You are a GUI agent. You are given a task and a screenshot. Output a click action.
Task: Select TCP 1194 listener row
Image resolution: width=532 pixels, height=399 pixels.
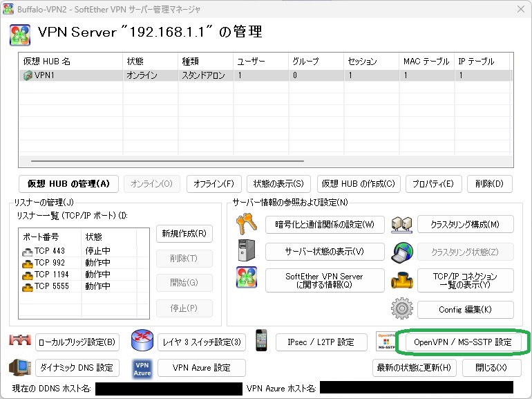[x=84, y=275]
